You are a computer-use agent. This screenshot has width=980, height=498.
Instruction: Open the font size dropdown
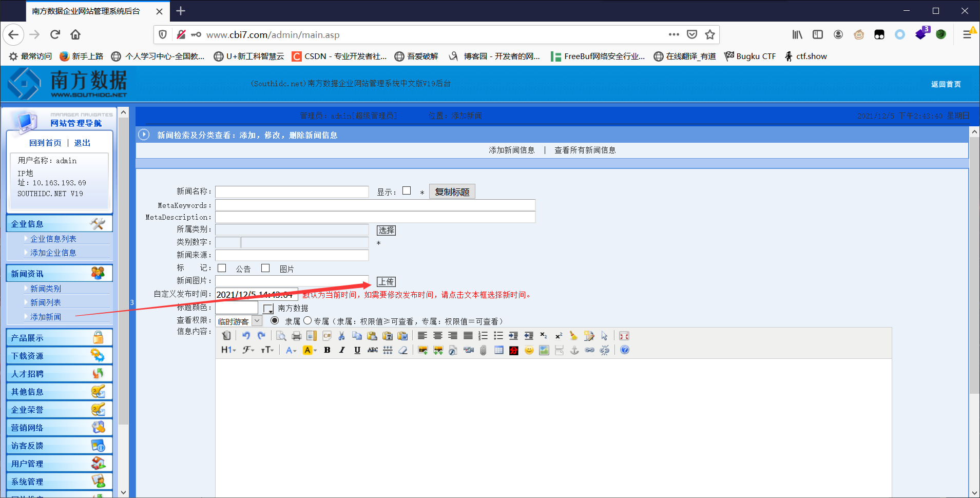(x=267, y=350)
